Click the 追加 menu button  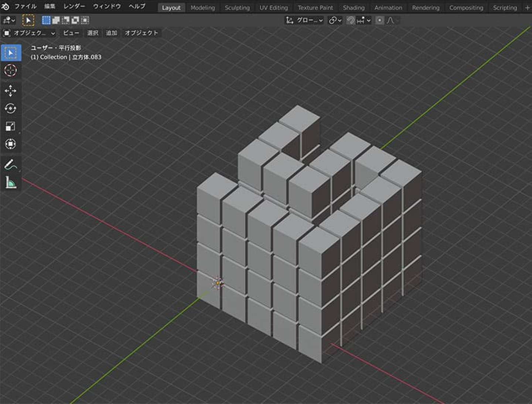pos(111,33)
